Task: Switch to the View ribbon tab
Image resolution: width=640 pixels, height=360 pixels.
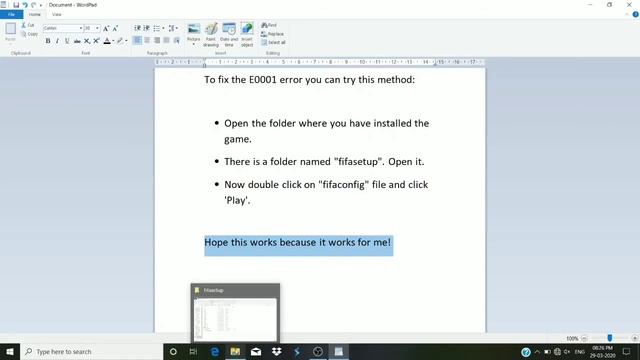Action: (x=56, y=14)
